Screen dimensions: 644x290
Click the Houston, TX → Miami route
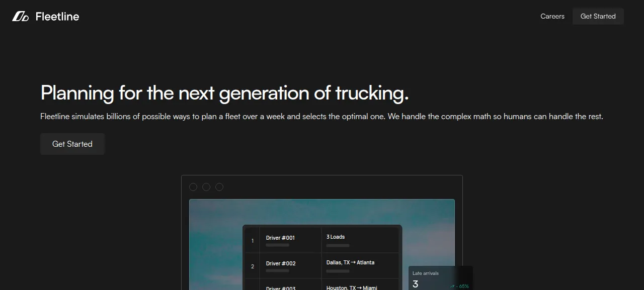click(x=352, y=287)
